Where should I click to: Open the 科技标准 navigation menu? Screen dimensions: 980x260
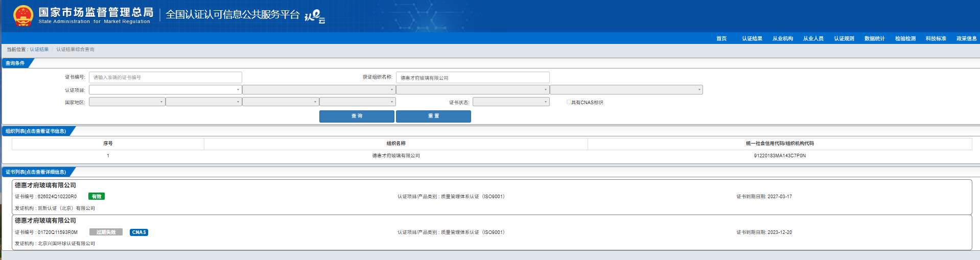(936, 38)
